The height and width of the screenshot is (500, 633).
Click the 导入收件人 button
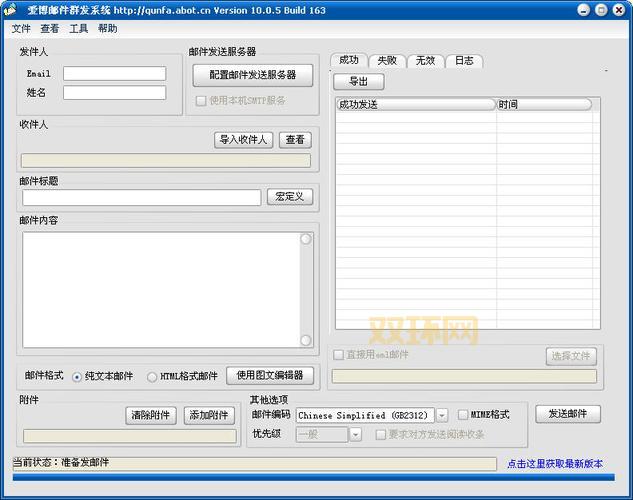(x=244, y=140)
